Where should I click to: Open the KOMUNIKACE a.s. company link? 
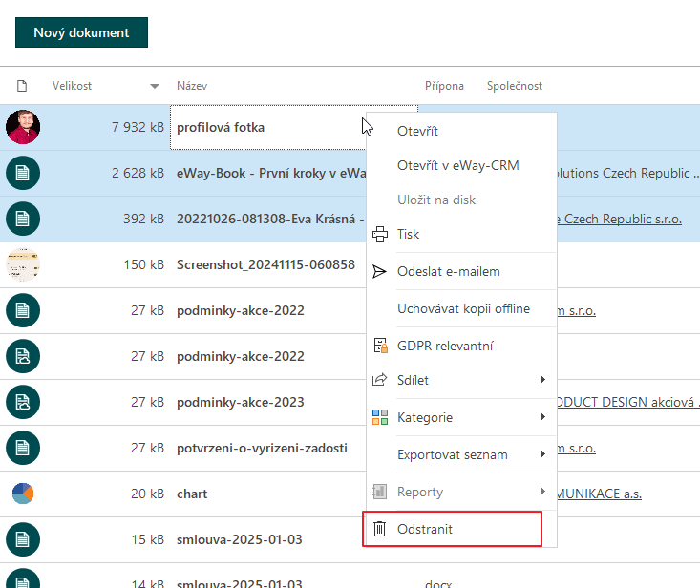tap(599, 493)
